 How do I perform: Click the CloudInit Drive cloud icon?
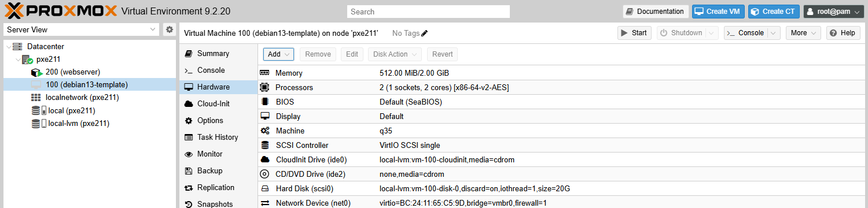(x=265, y=159)
